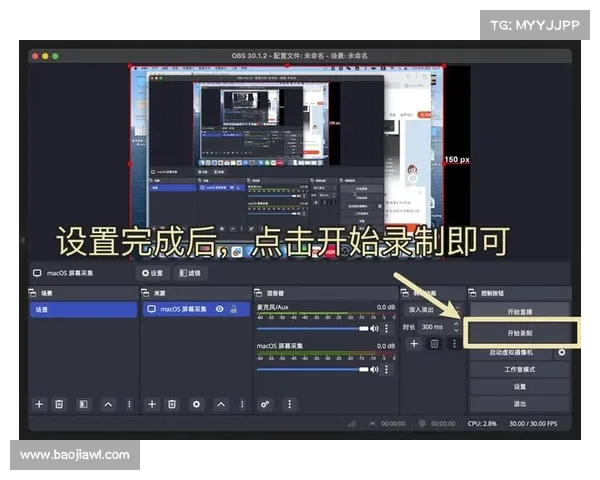The height and width of the screenshot is (480, 600).
Task: Toggle lock on macOS 屏幕采集 source
Action: pos(234,309)
